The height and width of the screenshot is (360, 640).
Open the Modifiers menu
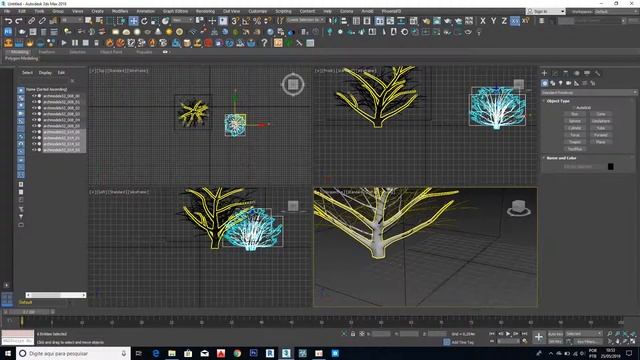[x=120, y=11]
